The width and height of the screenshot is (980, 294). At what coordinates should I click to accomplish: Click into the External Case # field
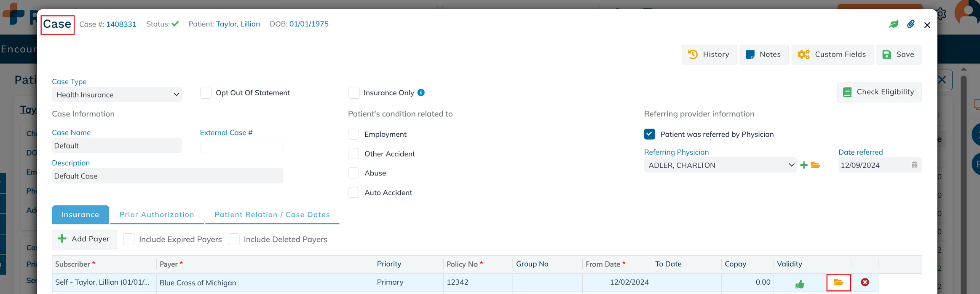pos(241,146)
